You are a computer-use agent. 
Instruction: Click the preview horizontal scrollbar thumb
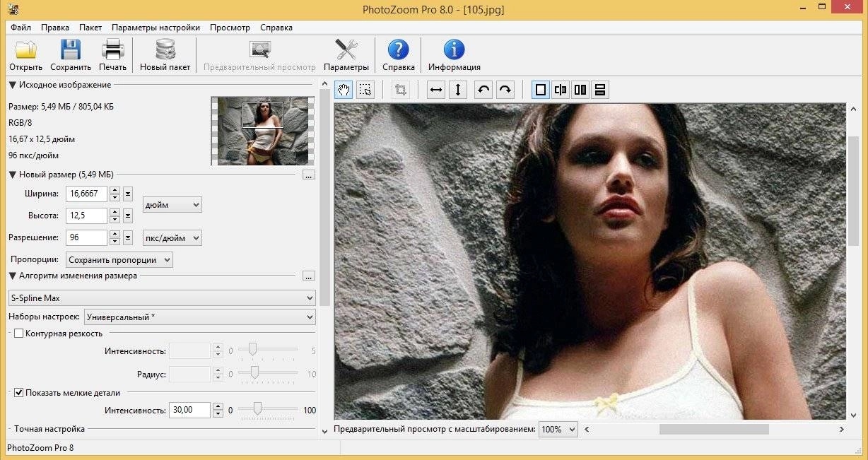(x=714, y=429)
